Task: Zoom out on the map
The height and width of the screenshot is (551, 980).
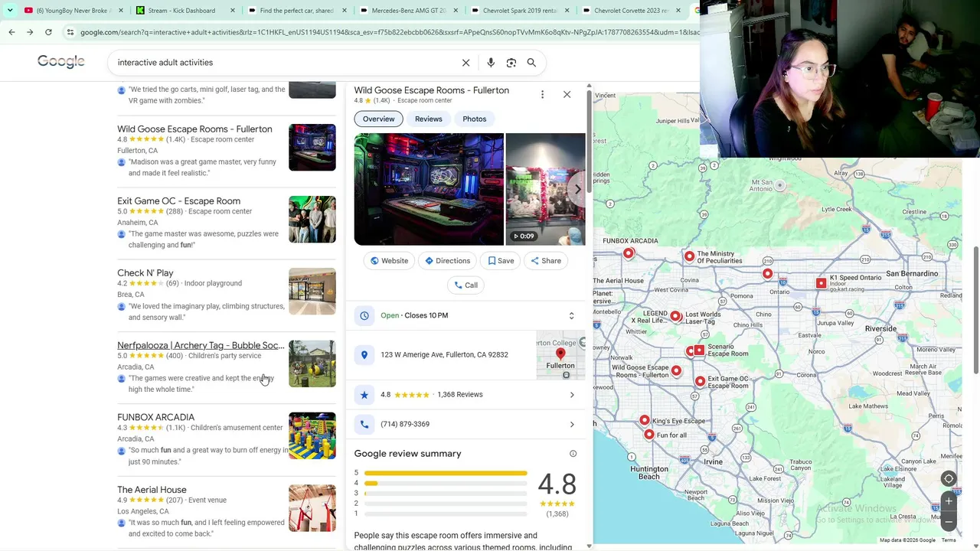Action: click(949, 521)
